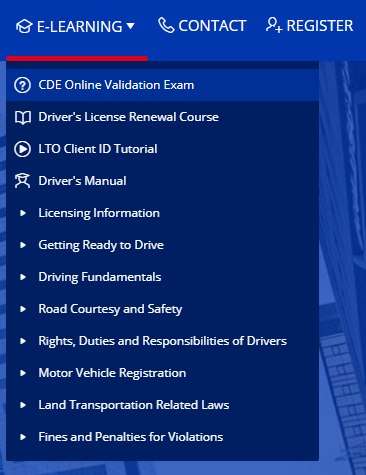Click the question mark icon for CDE exam

coord(22,85)
